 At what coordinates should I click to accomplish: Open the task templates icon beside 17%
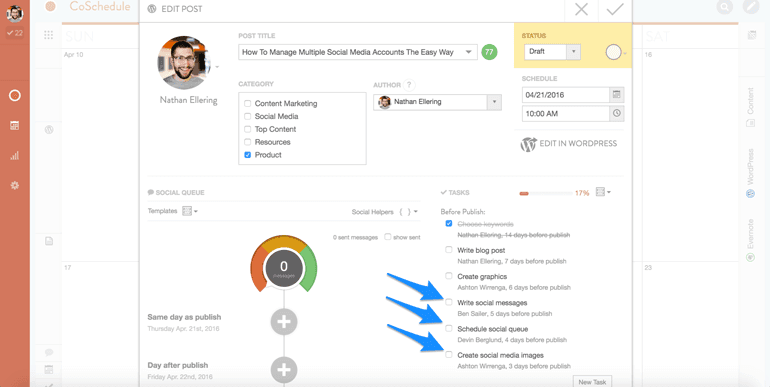pos(603,192)
